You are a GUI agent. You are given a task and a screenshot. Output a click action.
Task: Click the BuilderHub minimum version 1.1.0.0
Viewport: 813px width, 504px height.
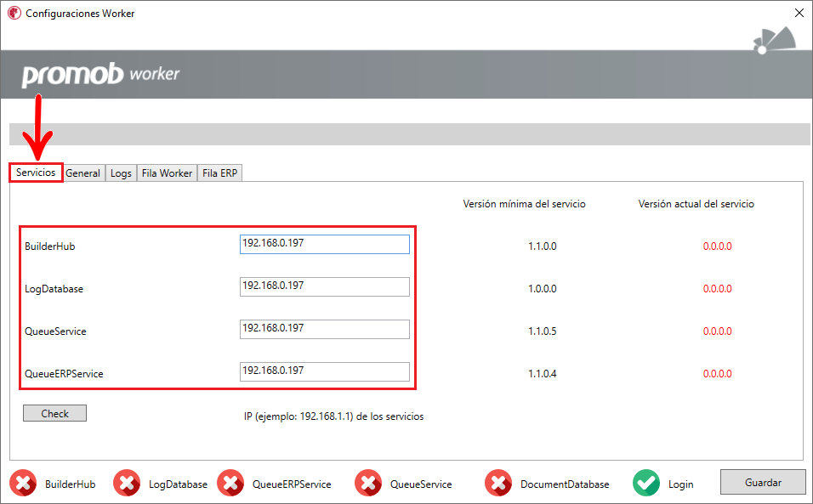pos(543,246)
